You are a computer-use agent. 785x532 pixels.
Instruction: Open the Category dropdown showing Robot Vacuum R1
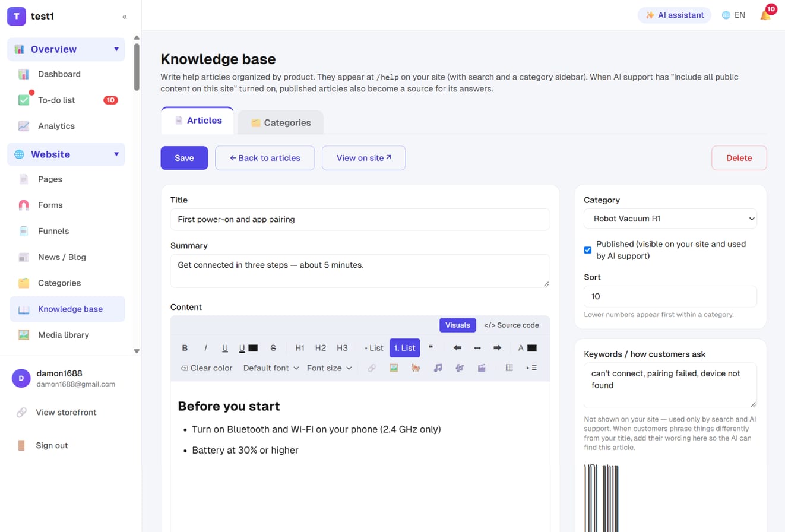[670, 218]
